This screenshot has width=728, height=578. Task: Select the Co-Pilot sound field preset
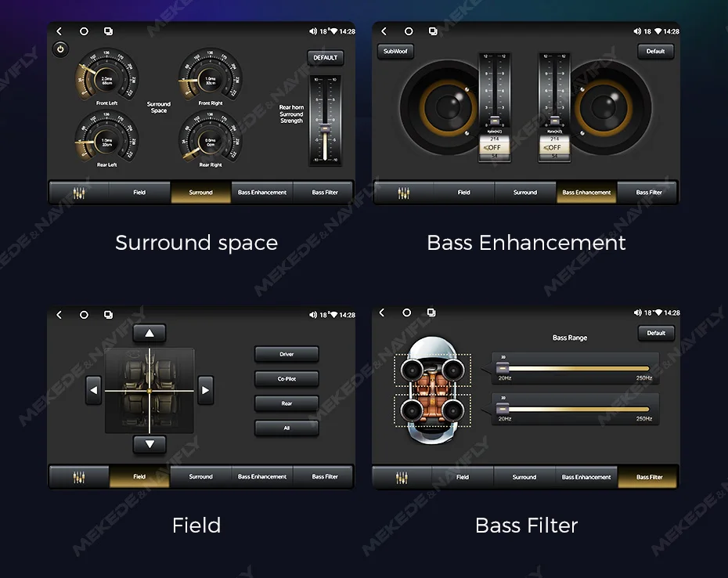pos(287,379)
